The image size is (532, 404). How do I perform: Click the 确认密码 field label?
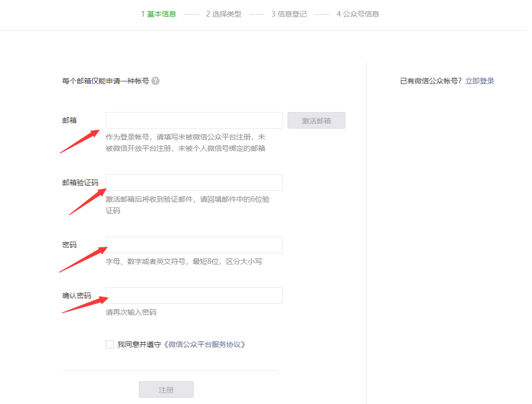[x=77, y=296]
